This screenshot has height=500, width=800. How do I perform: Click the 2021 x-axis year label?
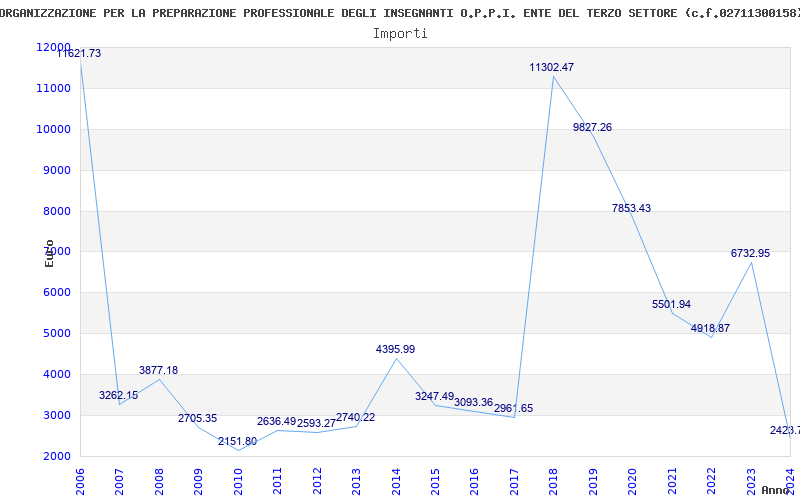click(672, 481)
